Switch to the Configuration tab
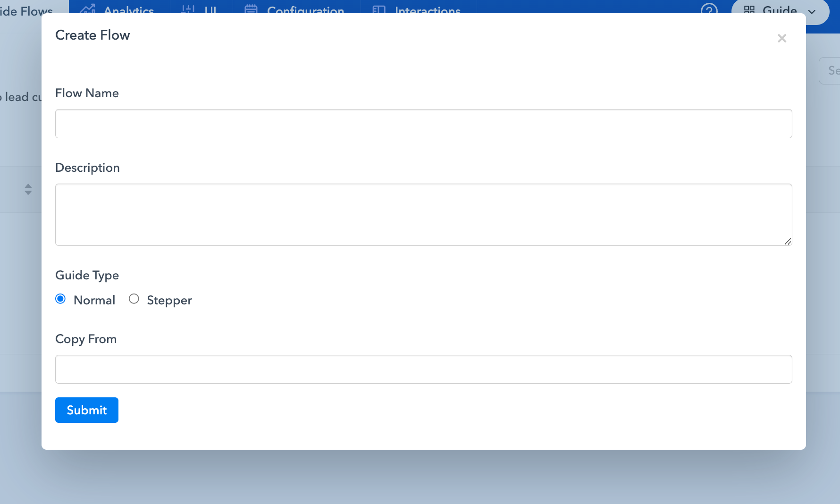 [x=305, y=9]
